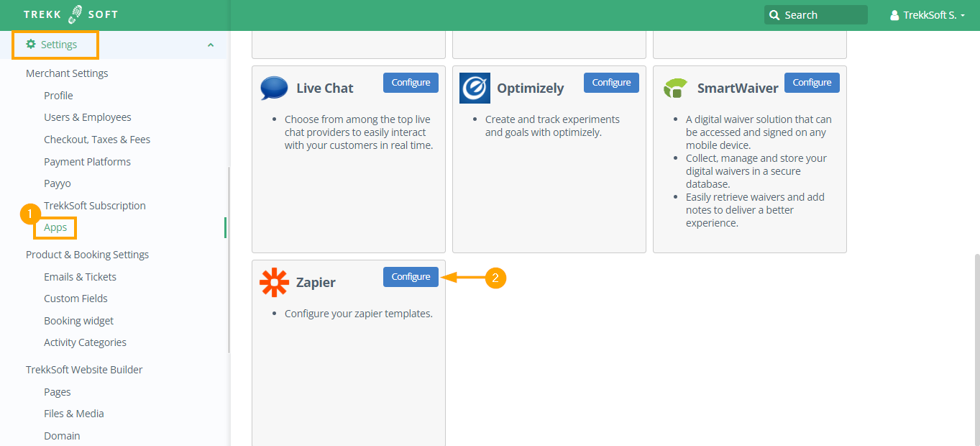
Task: Click the TrekkSoft logo in header
Action: [70, 14]
